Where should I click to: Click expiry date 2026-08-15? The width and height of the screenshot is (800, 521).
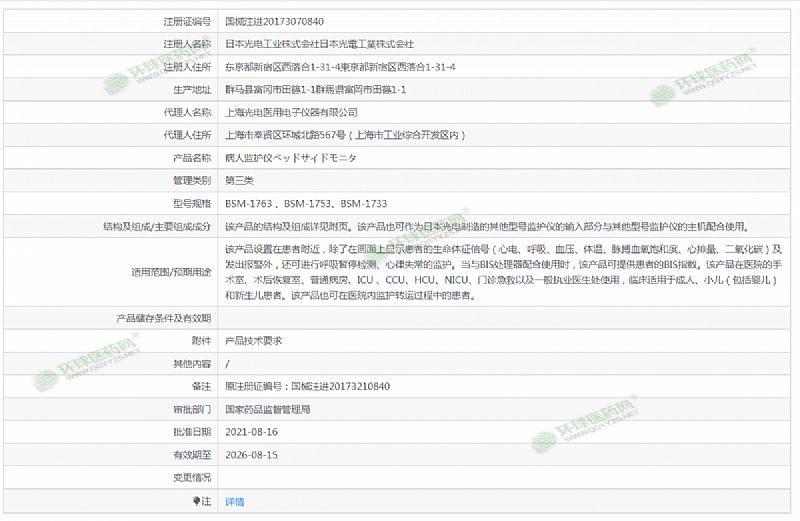tap(251, 455)
